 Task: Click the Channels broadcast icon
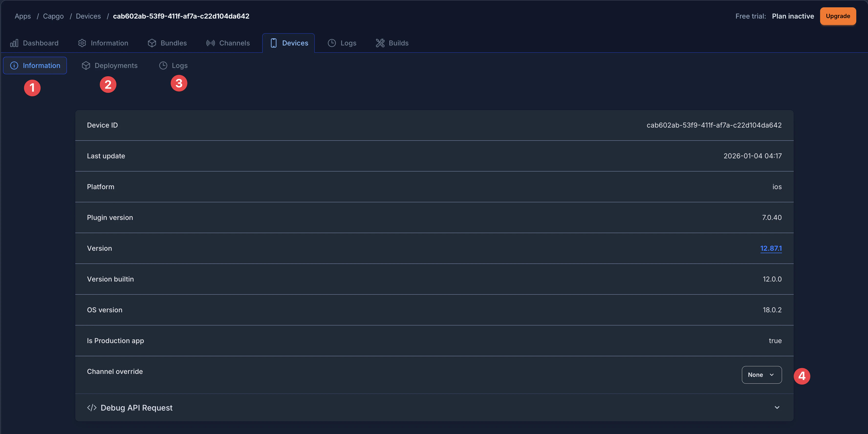211,43
